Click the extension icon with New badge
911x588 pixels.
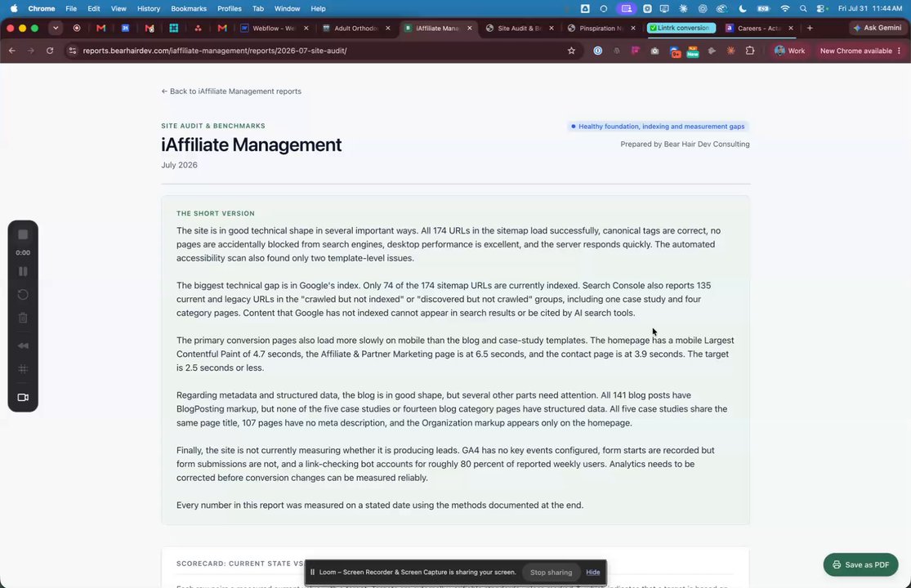pos(693,51)
